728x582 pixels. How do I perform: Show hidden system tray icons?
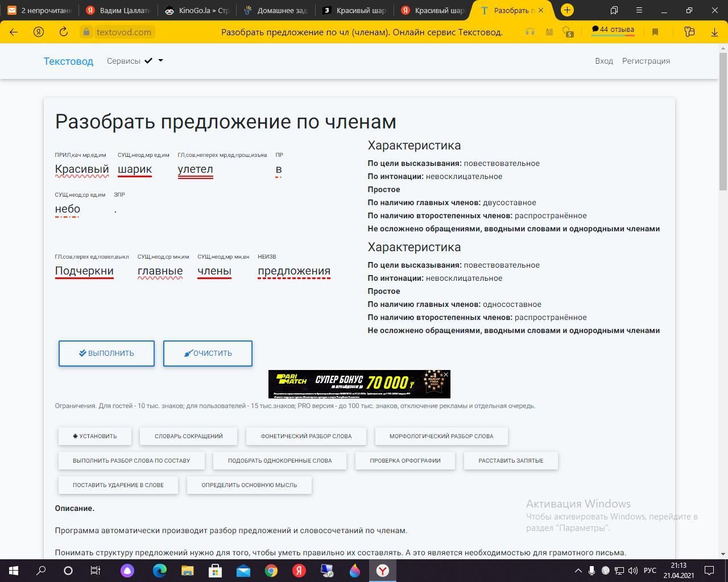pos(578,571)
